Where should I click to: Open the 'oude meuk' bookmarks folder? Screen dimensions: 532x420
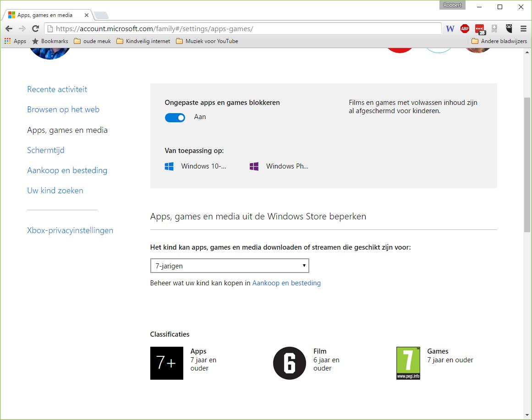[92, 41]
